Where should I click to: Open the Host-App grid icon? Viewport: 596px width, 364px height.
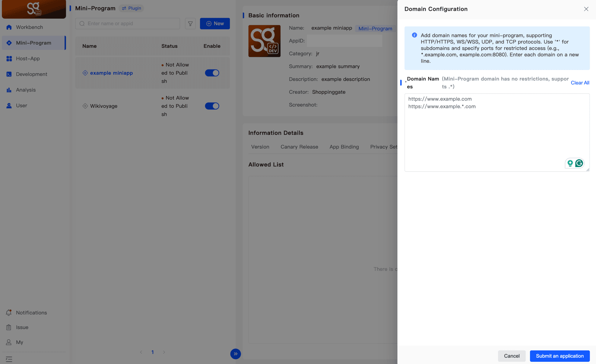9,58
